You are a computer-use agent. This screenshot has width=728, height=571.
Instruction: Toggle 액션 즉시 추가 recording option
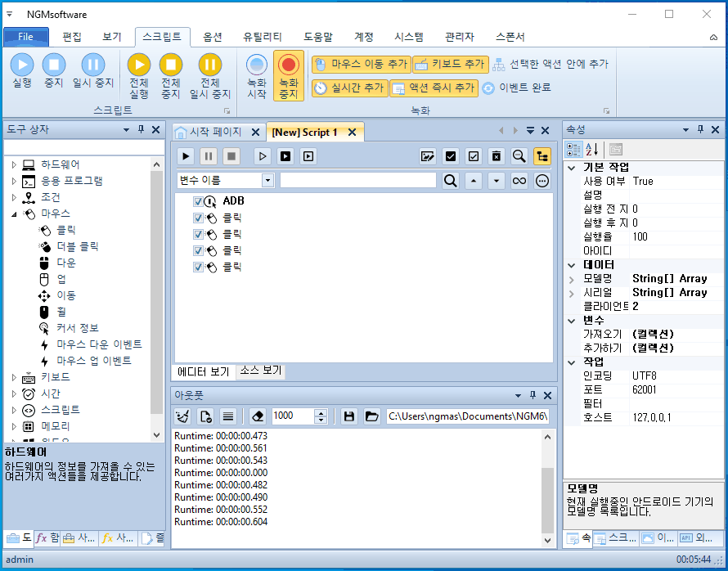[x=434, y=88]
